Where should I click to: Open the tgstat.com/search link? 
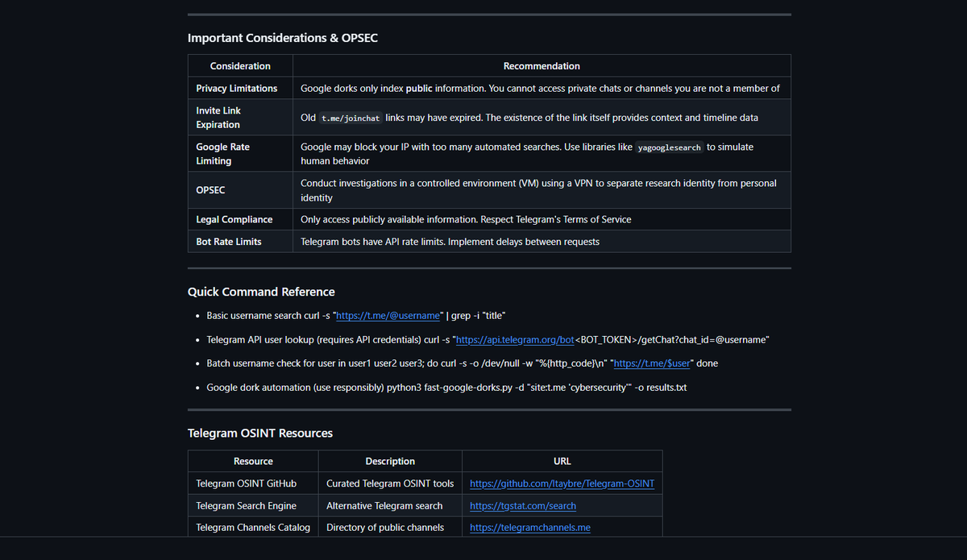[x=522, y=505]
